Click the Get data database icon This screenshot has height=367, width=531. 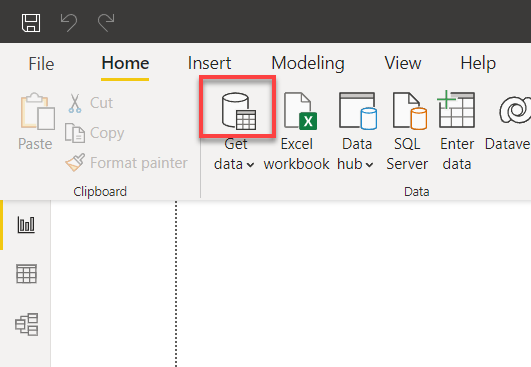coord(238,111)
